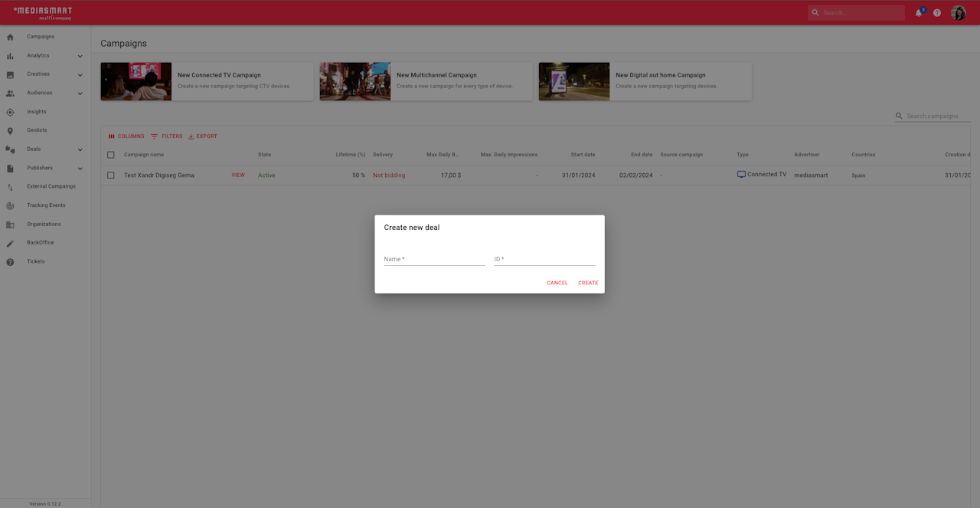Screen dimensions: 980x508
Task: Open the user avatar menu
Action: (959, 13)
